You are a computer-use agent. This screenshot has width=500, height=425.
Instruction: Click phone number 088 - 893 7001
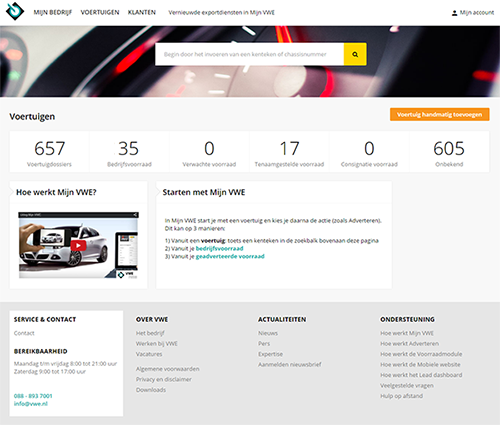pos(33,396)
